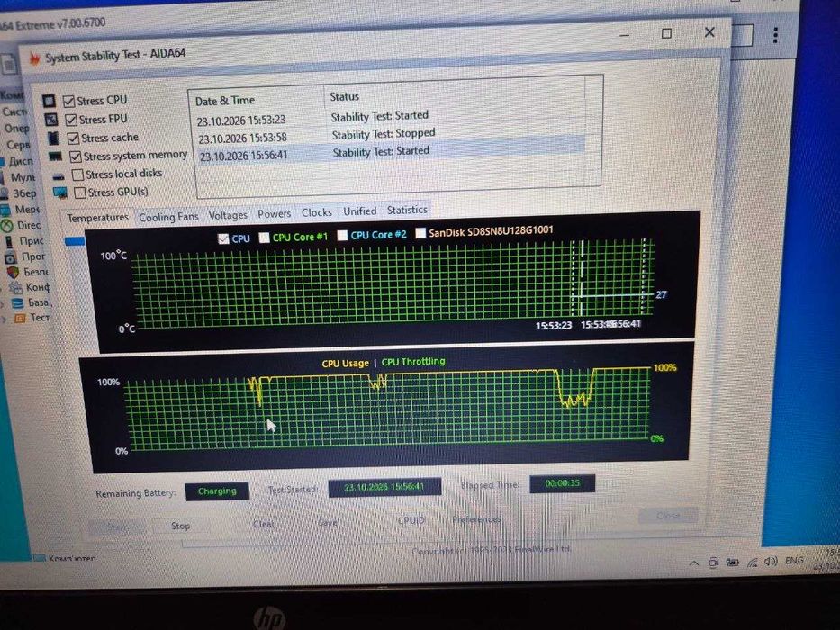Viewport: 840px width, 630px height.
Task: Switch to the Cooling Fans tab
Action: click(168, 217)
